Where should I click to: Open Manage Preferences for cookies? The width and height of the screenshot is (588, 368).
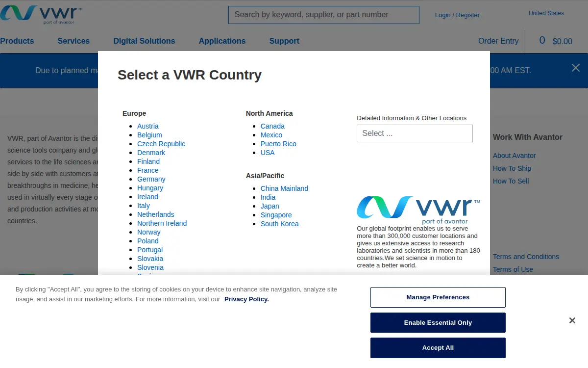438,297
